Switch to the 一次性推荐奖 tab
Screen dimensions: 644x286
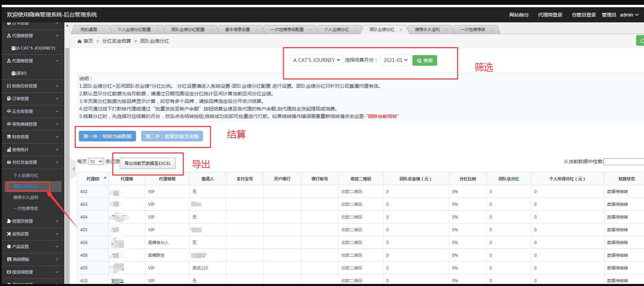[473, 30]
